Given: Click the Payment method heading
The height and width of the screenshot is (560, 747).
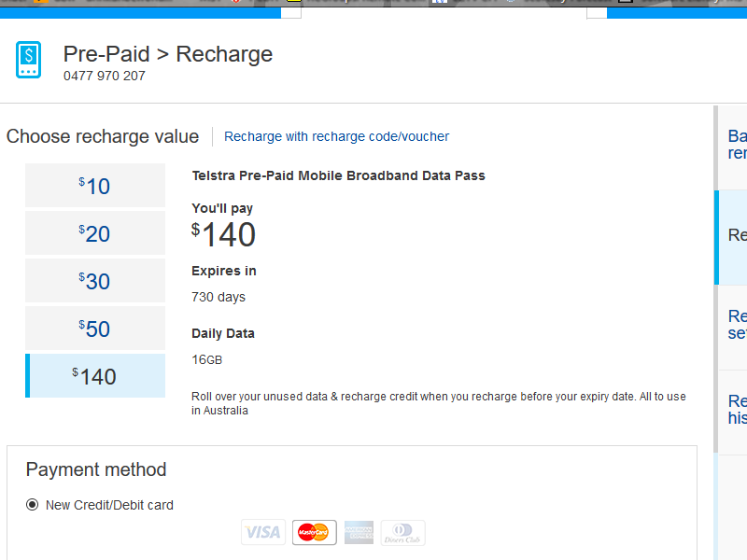Looking at the screenshot, I should (x=96, y=469).
